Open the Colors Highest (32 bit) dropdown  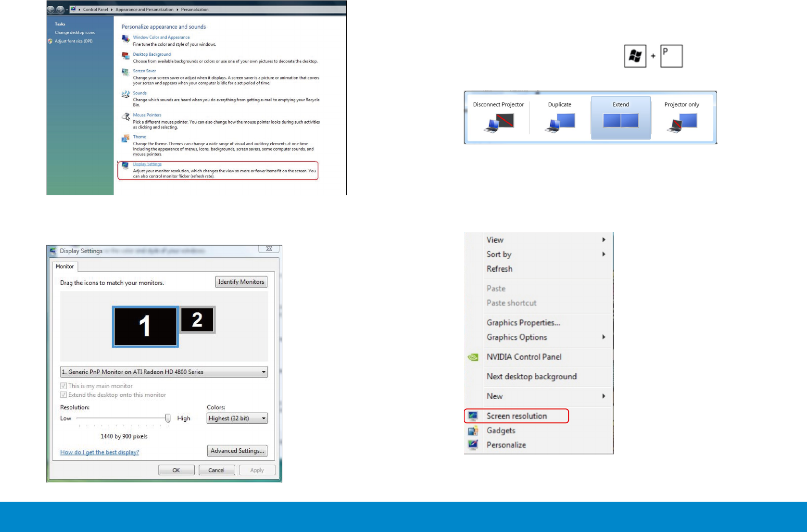pyautogui.click(x=237, y=418)
